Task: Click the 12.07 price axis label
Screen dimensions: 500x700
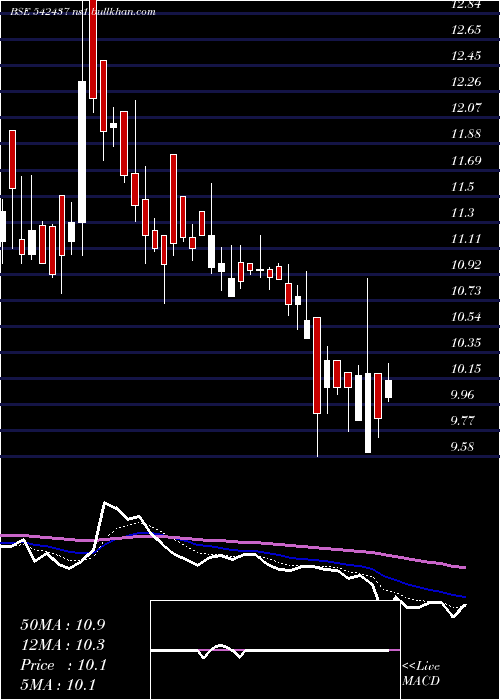Action: coord(466,108)
